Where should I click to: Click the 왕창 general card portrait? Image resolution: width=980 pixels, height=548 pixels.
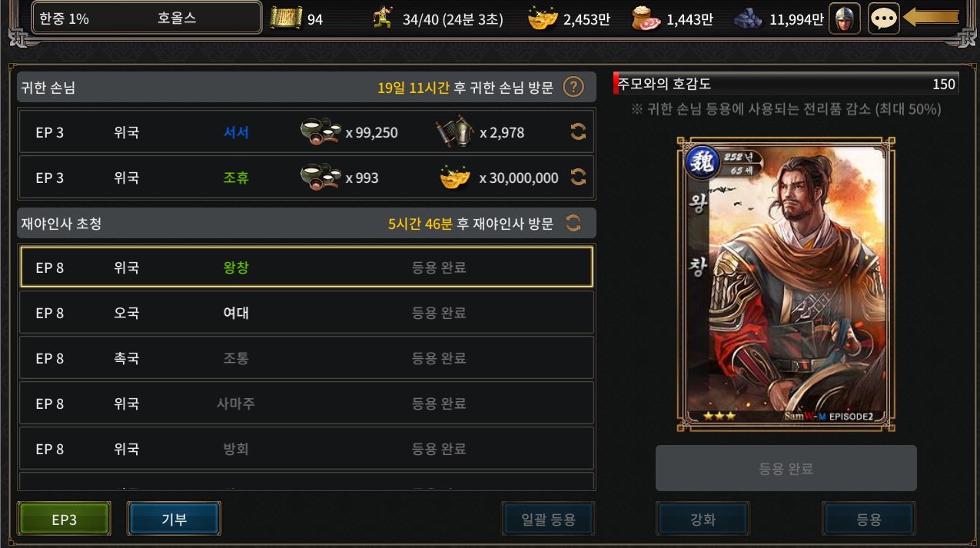click(x=786, y=284)
